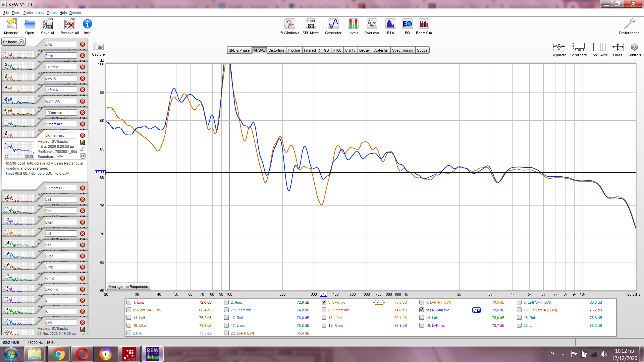This screenshot has width=644, height=362.
Task: Remove the LR Yam mic measurement
Action: tap(83, 135)
